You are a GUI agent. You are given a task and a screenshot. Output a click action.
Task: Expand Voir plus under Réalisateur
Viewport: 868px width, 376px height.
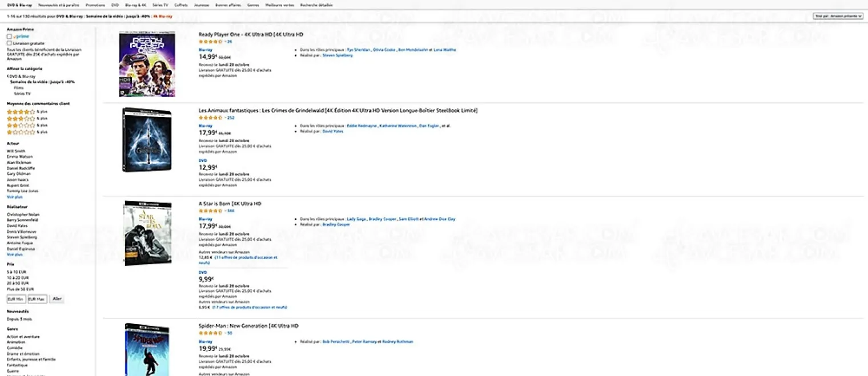(15, 254)
